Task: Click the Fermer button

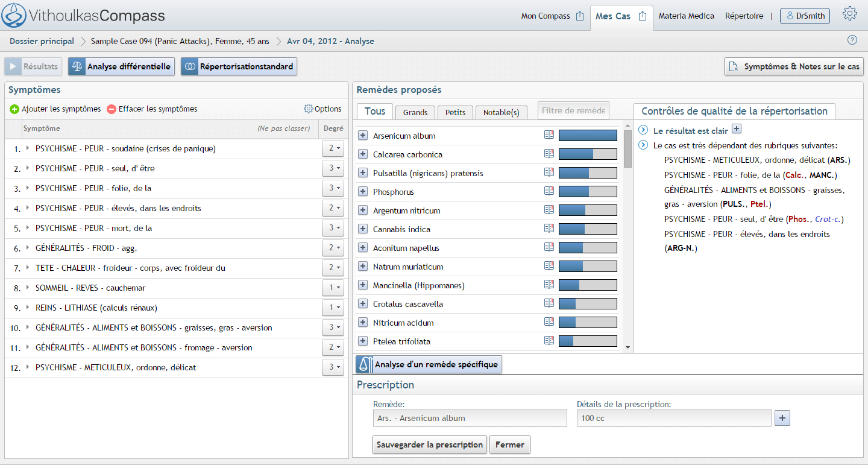Action: click(x=509, y=444)
